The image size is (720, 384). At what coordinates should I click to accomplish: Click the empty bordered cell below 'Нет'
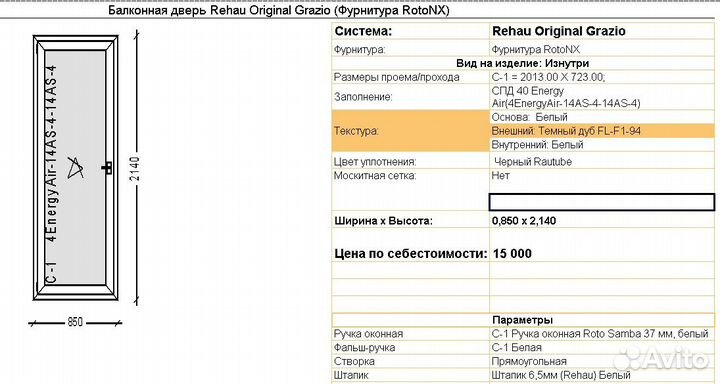tap(602, 202)
